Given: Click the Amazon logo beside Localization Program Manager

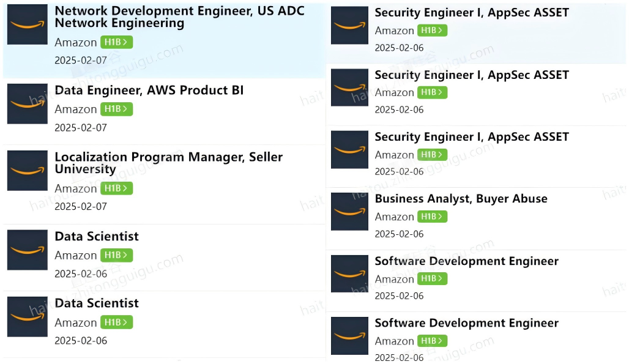Looking at the screenshot, I should coord(28,170).
